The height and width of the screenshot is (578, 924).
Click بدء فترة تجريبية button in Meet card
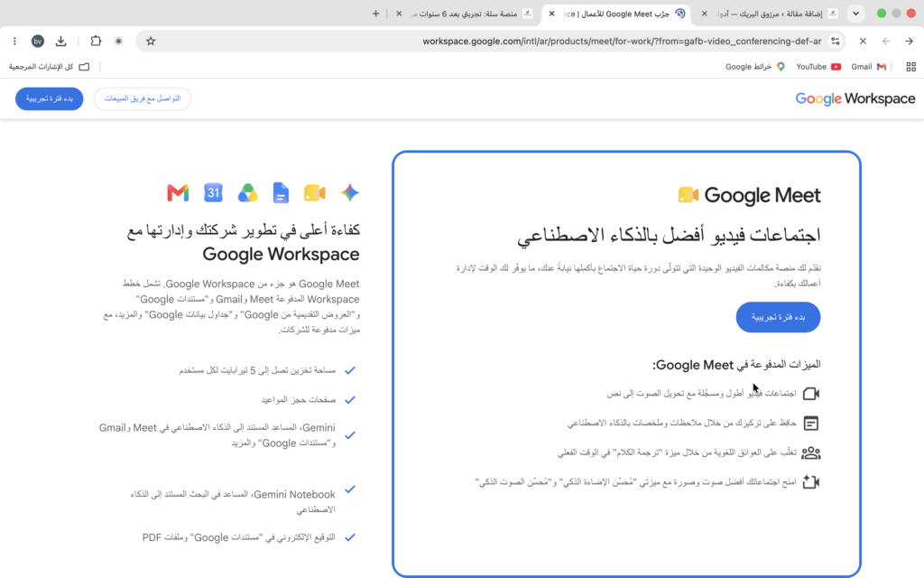click(x=778, y=317)
